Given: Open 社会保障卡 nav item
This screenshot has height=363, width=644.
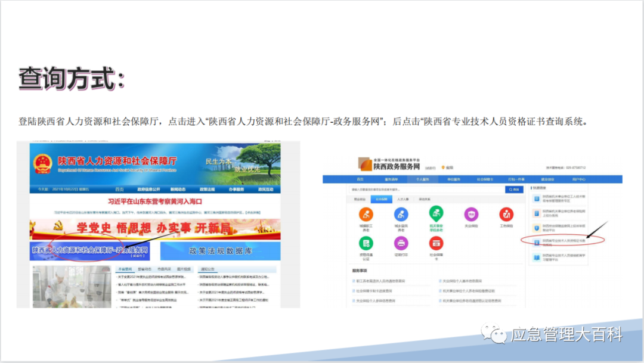Looking at the screenshot, I should pyautogui.click(x=485, y=179).
